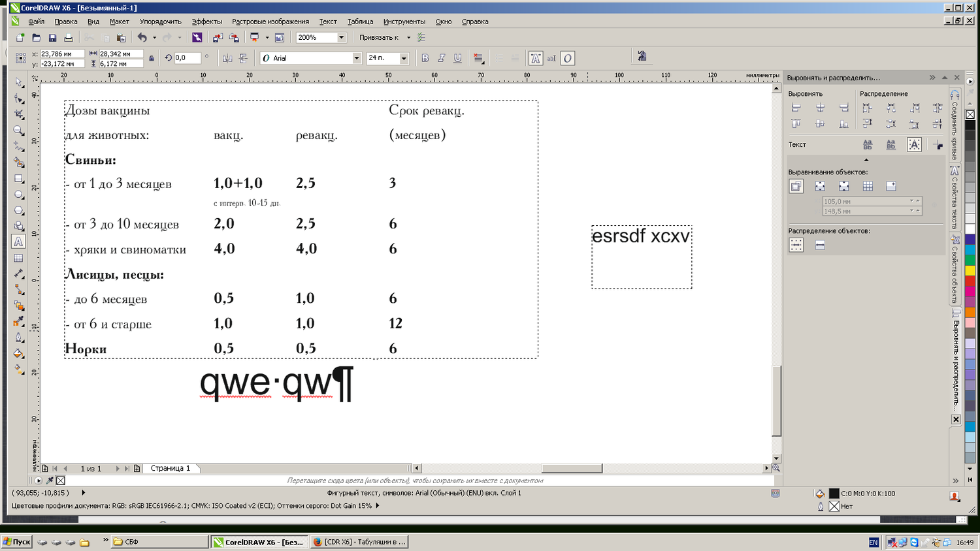Toggle Italic text formatting
The width and height of the screenshot is (980, 551).
(442, 58)
